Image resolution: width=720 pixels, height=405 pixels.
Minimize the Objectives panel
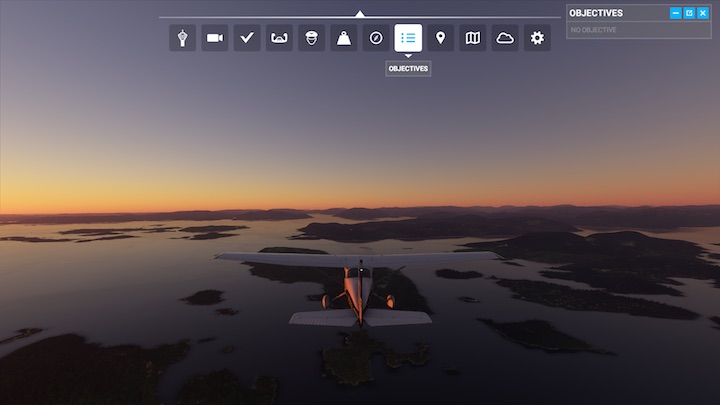pyautogui.click(x=676, y=13)
